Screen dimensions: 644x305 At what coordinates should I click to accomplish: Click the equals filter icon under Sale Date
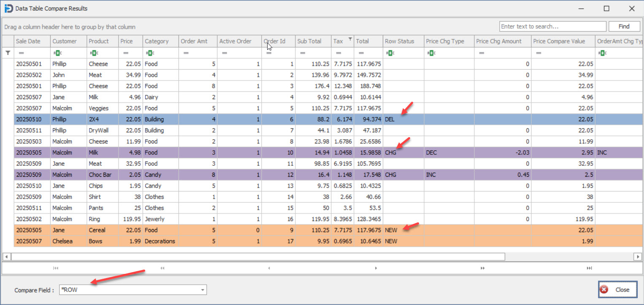click(21, 53)
